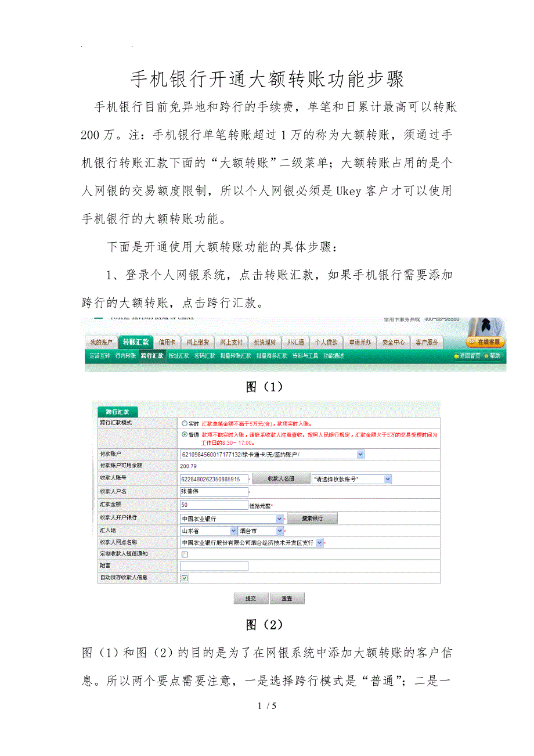
Task: Select the 普通 remittance mode radio button
Action: (185, 434)
